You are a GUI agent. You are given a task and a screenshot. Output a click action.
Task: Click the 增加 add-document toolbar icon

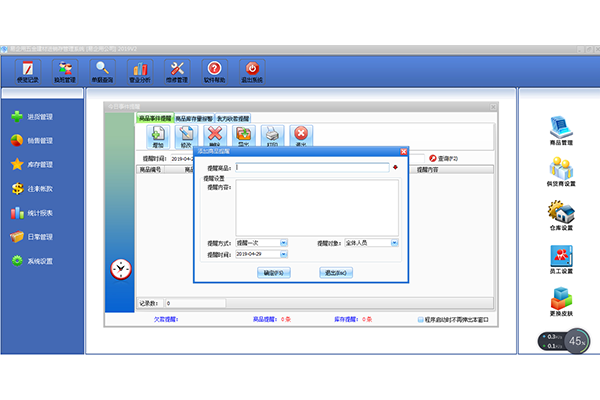(x=158, y=137)
